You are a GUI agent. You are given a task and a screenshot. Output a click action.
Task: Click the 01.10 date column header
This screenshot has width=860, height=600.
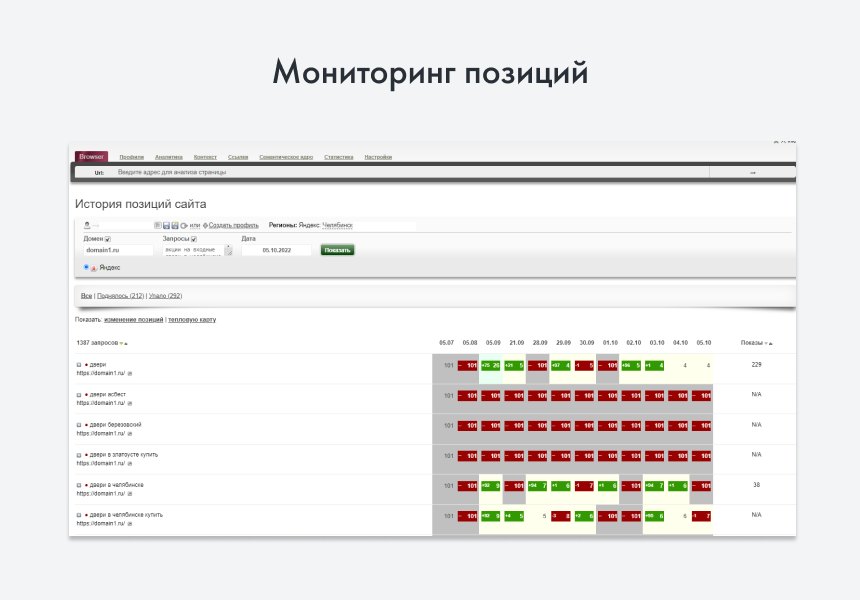click(610, 343)
